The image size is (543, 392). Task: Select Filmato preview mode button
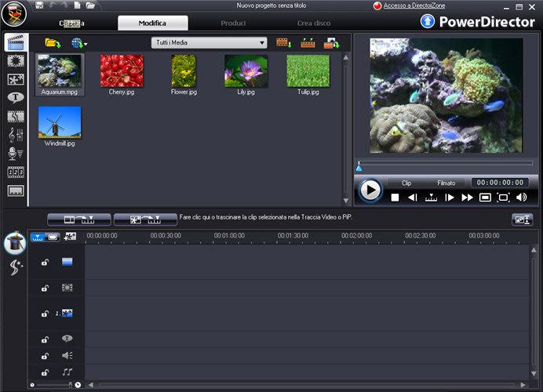[446, 183]
